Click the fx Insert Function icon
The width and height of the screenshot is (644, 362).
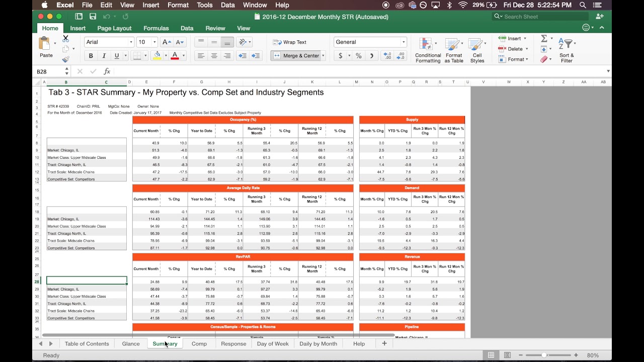pos(107,71)
